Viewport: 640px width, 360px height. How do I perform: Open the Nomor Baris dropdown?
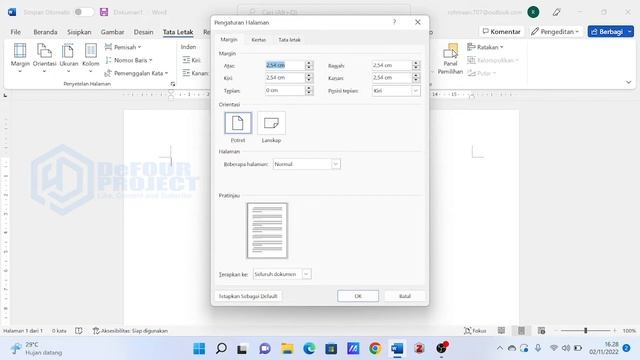129,60
